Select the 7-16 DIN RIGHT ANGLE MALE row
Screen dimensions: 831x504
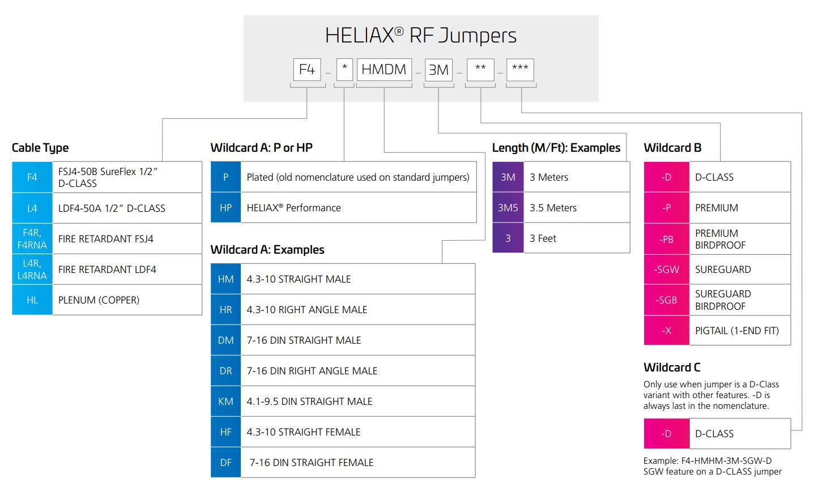point(312,371)
